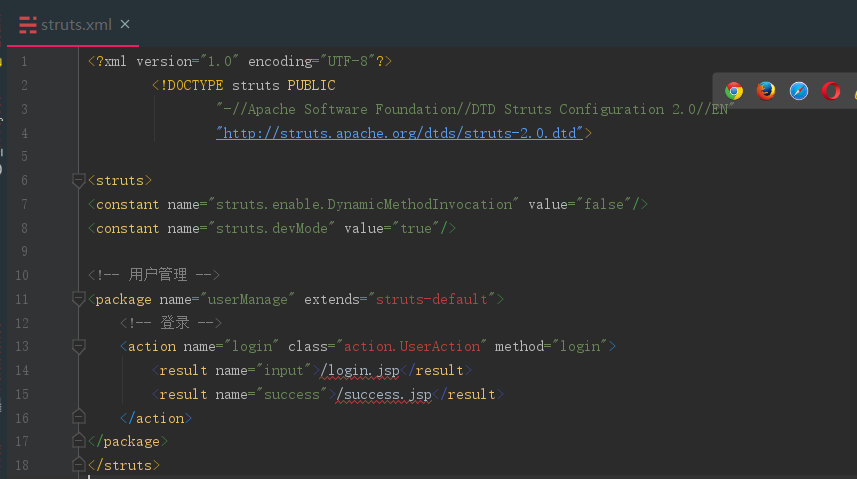Viewport: 857px width, 479px height.
Task: Select the struts.xml editor tab
Action: click(x=73, y=25)
